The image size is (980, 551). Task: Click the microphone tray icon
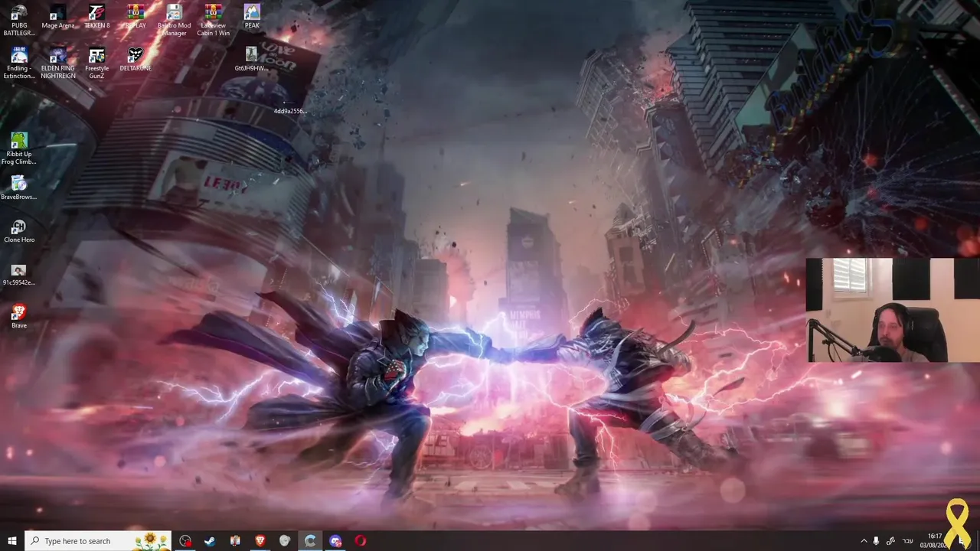pos(876,541)
